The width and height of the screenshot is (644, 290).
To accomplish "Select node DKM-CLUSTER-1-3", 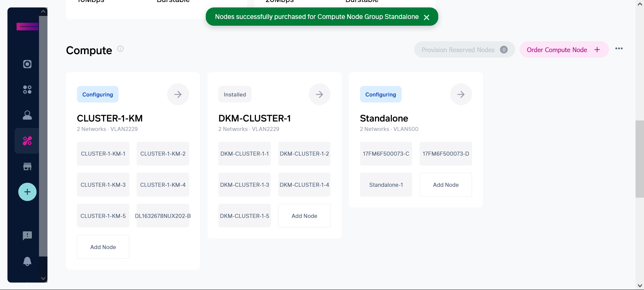I will (x=244, y=185).
